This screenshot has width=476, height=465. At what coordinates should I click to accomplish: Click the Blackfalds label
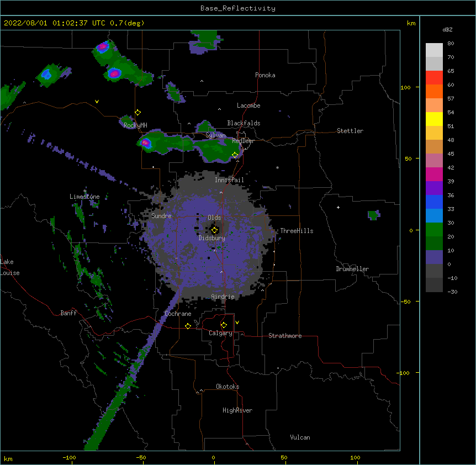[244, 123]
